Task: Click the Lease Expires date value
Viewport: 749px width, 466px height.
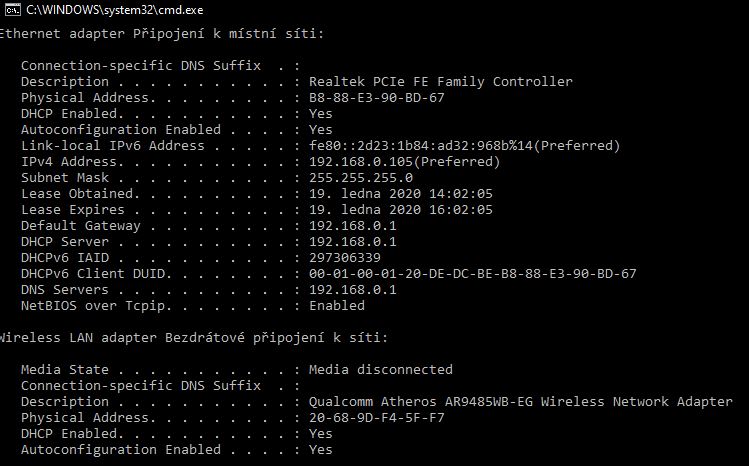Action: 401,210
